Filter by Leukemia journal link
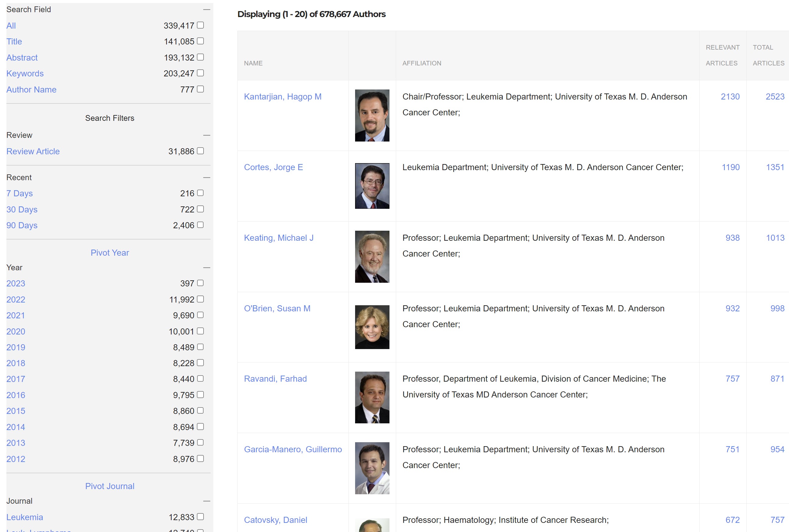 point(24,517)
